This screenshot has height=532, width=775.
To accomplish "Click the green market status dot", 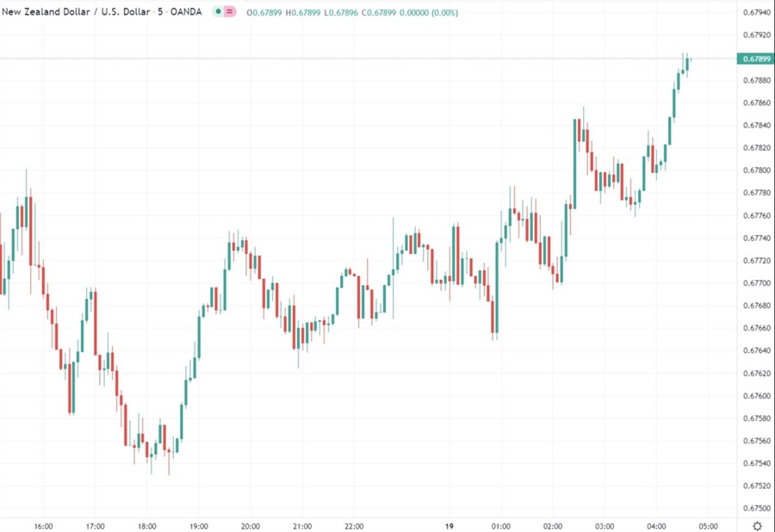I will pos(218,12).
